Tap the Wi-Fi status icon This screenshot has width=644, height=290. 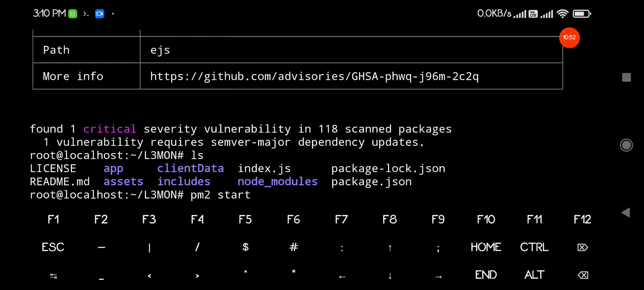562,14
